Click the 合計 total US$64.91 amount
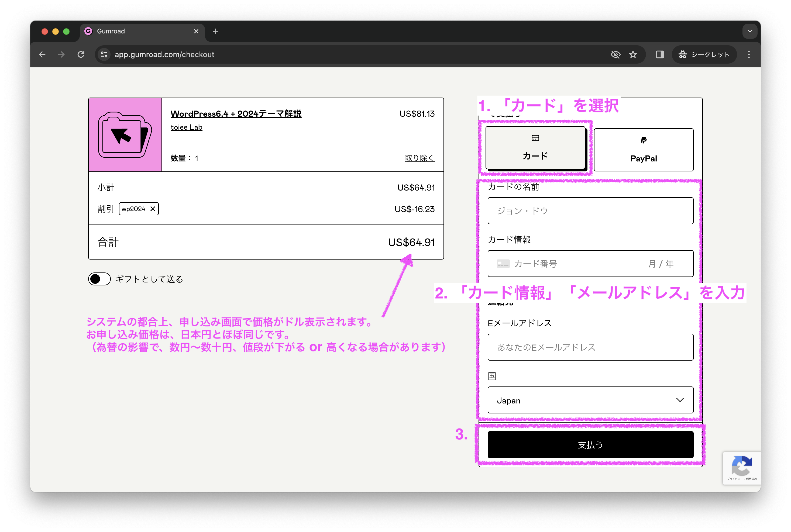The height and width of the screenshot is (532, 791). click(x=411, y=242)
